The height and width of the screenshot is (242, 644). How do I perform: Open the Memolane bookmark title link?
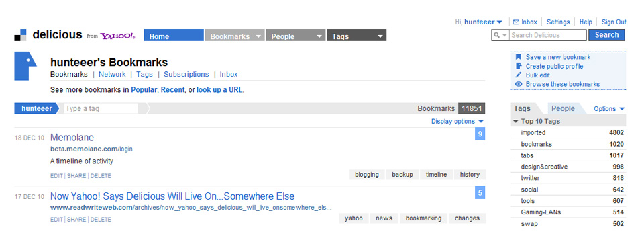72,137
